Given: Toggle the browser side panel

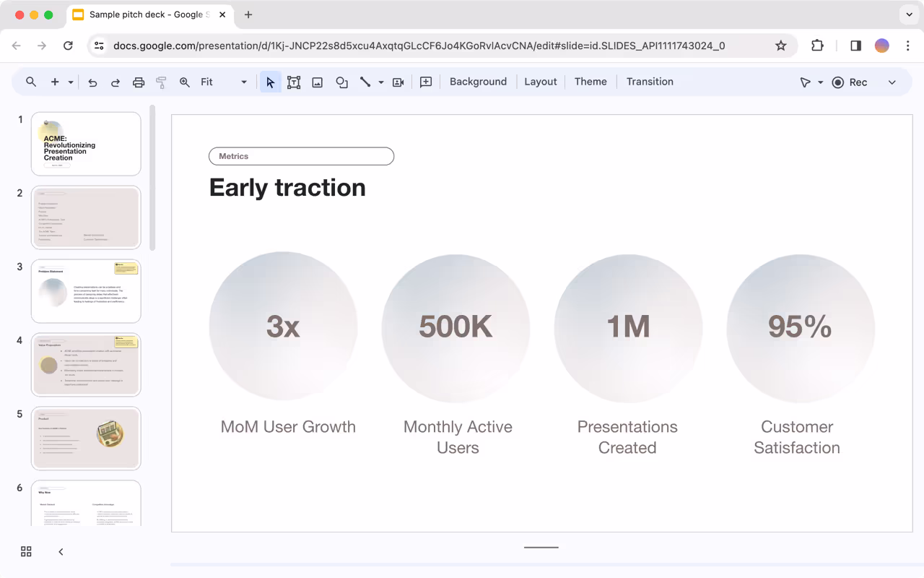Looking at the screenshot, I should (855, 46).
